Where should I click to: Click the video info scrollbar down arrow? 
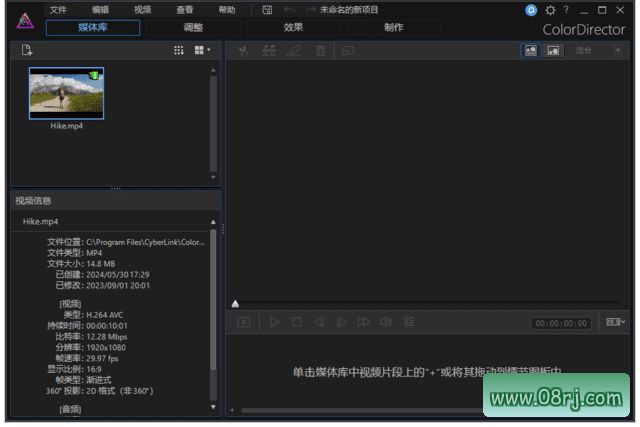coord(213,407)
